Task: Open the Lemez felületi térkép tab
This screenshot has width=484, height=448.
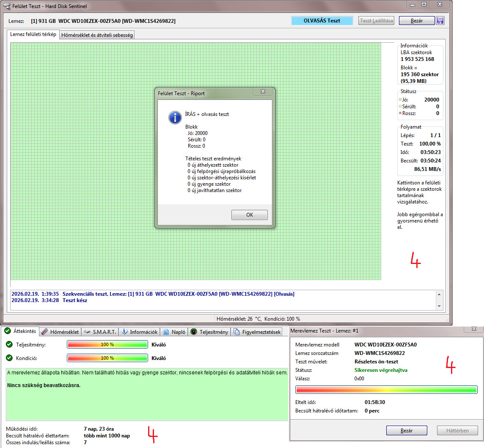Action: [x=33, y=34]
